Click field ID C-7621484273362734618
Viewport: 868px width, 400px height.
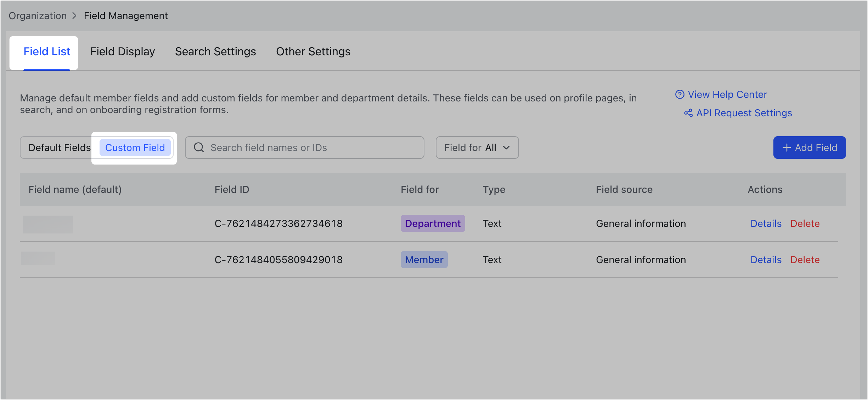(278, 223)
